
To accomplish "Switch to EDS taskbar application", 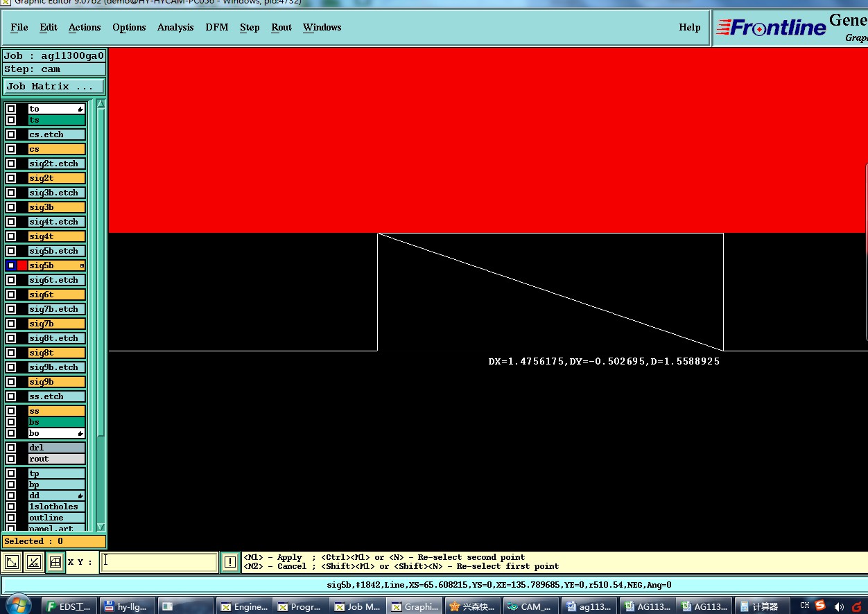I will (69, 606).
